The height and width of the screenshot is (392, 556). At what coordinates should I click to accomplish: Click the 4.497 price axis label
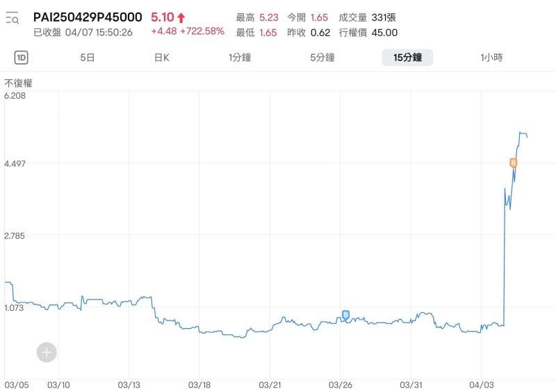pos(15,163)
